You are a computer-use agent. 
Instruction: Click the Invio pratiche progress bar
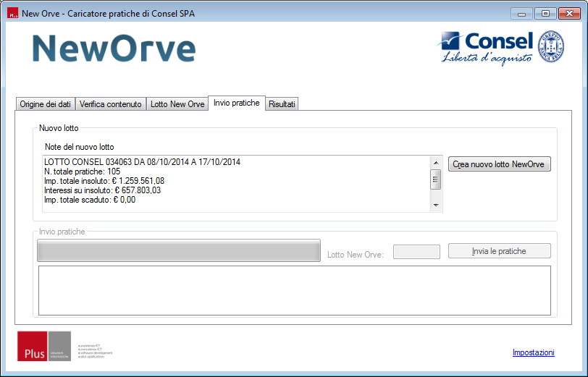pos(179,250)
